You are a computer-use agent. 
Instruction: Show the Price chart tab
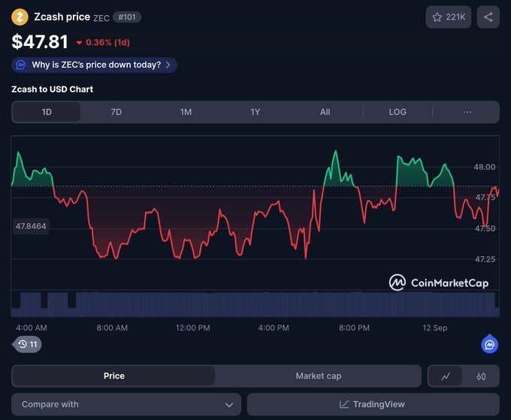113,376
